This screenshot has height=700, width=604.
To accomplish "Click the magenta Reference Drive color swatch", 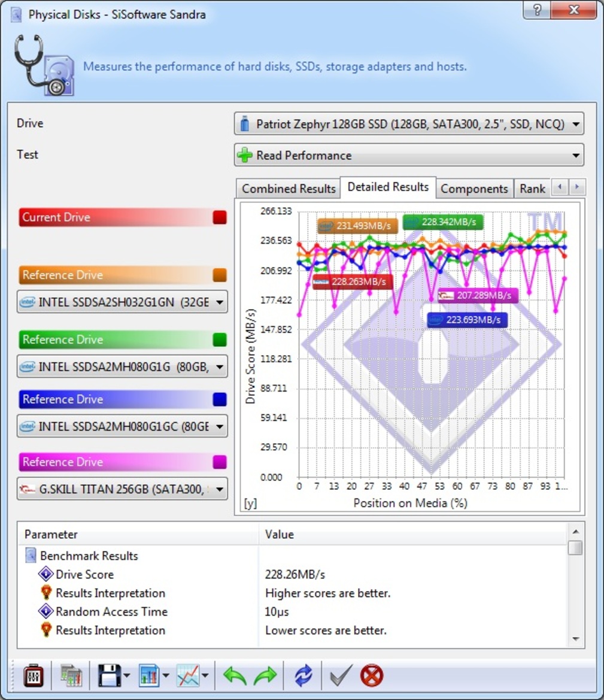I will point(220,462).
